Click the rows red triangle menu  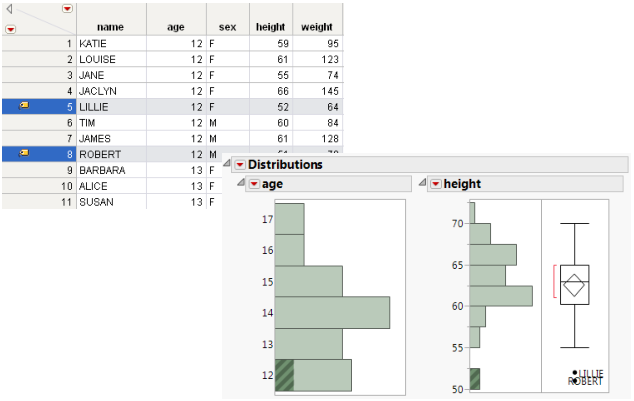11,29
